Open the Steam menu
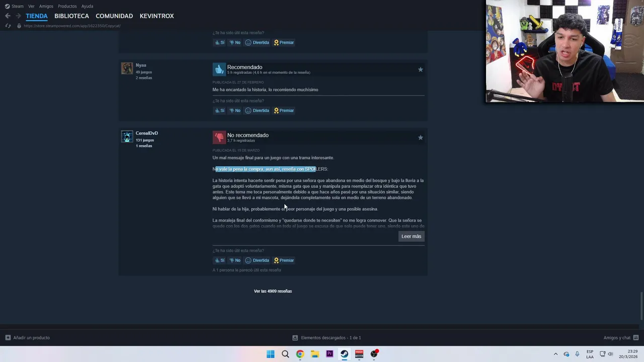The width and height of the screenshot is (644, 362). (x=18, y=6)
